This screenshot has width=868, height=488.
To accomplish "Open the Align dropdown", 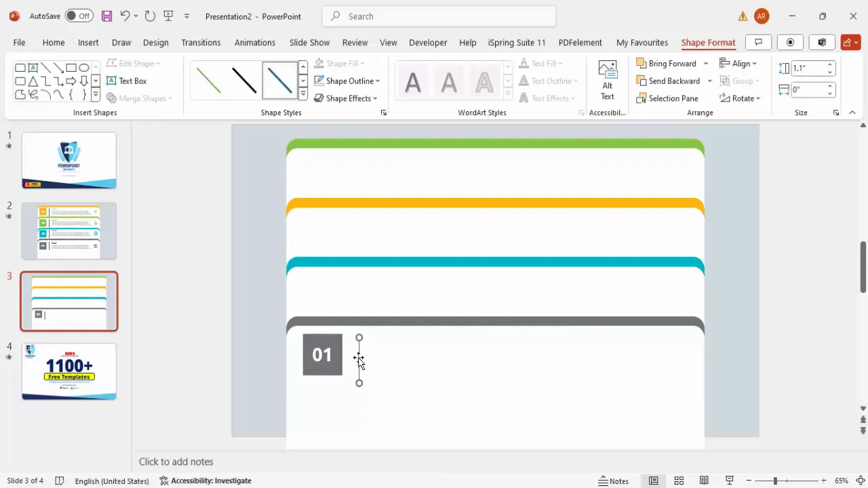I will 738,63.
